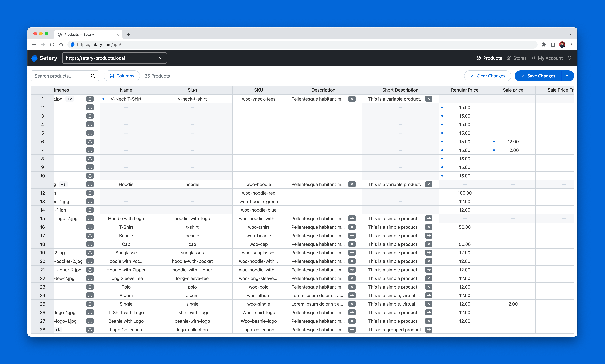Screen dimensions: 605x364
Task: Click the search magnifier icon
Action: coord(93,76)
